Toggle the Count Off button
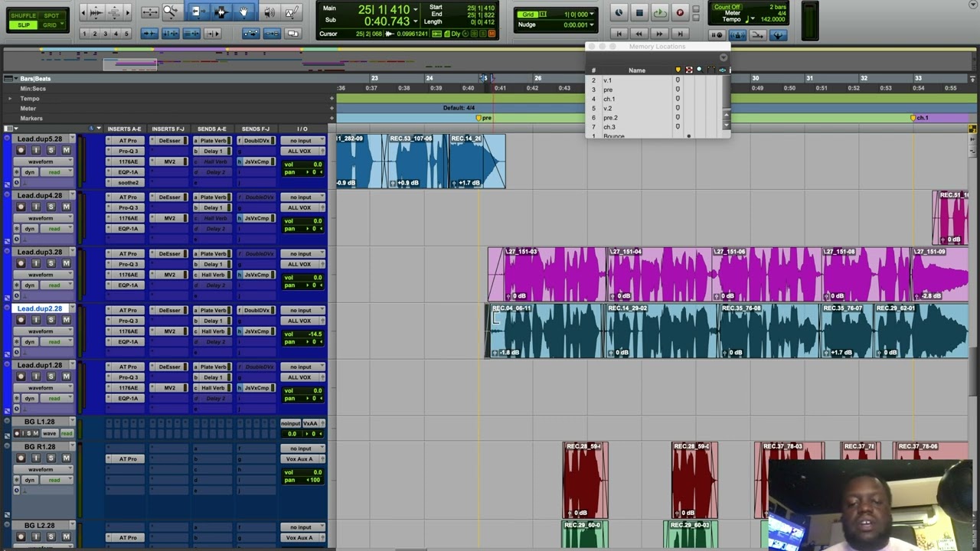The height and width of the screenshot is (551, 980). click(x=727, y=7)
